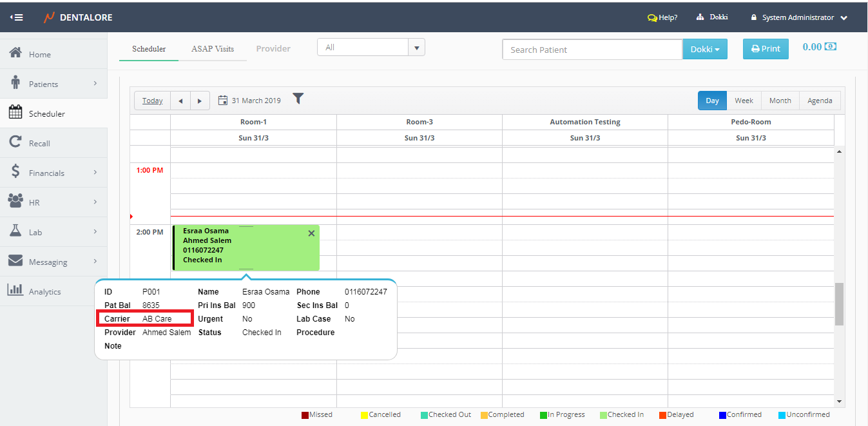Click the Search Patient input field
The image size is (868, 426).
click(x=592, y=50)
